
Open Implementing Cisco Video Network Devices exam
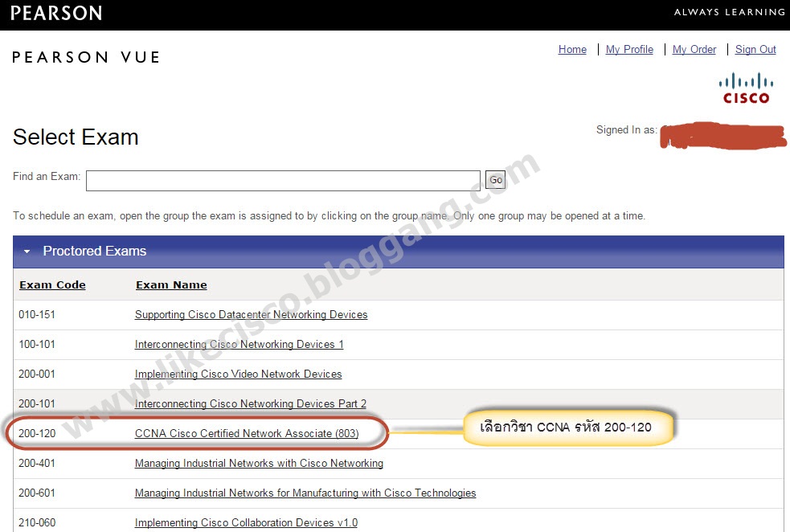tap(239, 374)
